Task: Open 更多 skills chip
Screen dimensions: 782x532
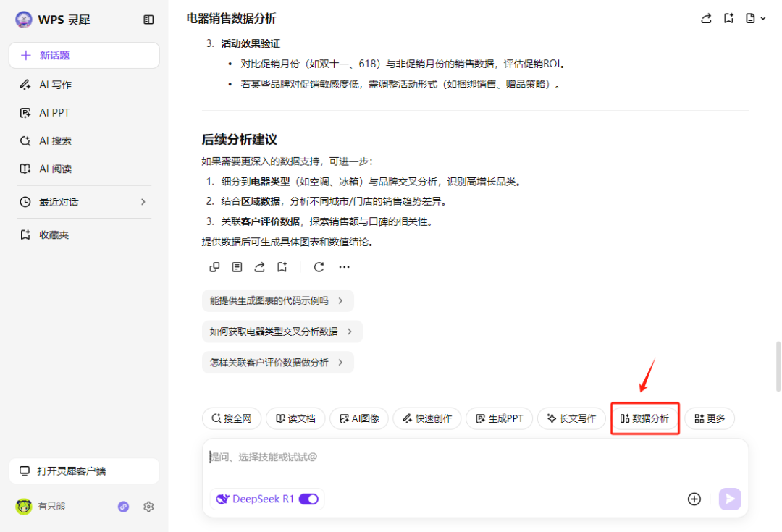Action: pyautogui.click(x=710, y=418)
